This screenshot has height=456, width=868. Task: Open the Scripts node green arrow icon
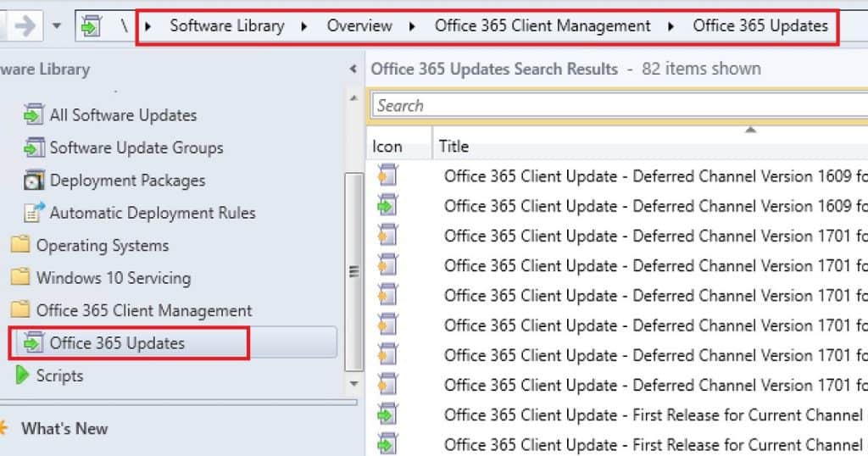point(22,375)
